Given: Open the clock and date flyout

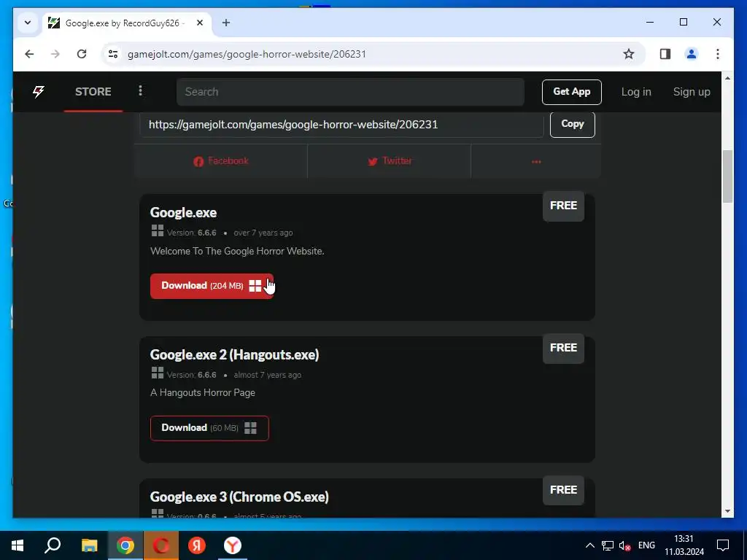Looking at the screenshot, I should coord(684,545).
